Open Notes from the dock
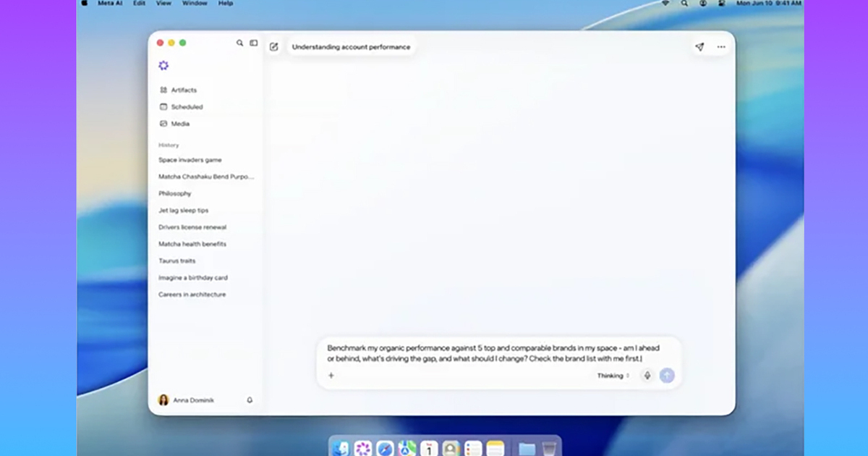The width and height of the screenshot is (868, 456). click(495, 449)
